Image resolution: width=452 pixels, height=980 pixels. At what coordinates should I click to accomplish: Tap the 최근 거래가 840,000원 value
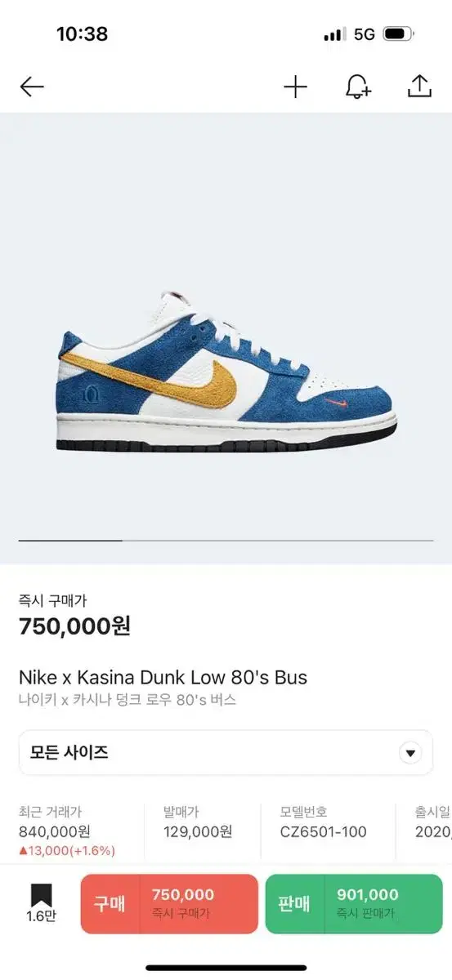click(x=55, y=832)
